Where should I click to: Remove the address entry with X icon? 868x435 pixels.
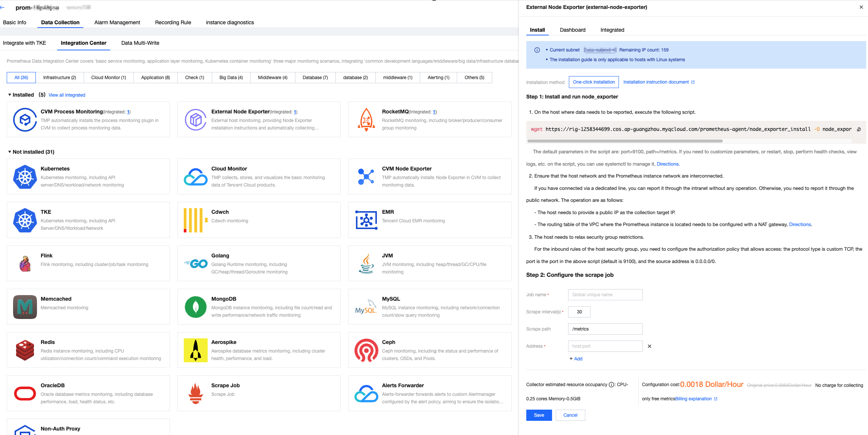click(x=650, y=346)
